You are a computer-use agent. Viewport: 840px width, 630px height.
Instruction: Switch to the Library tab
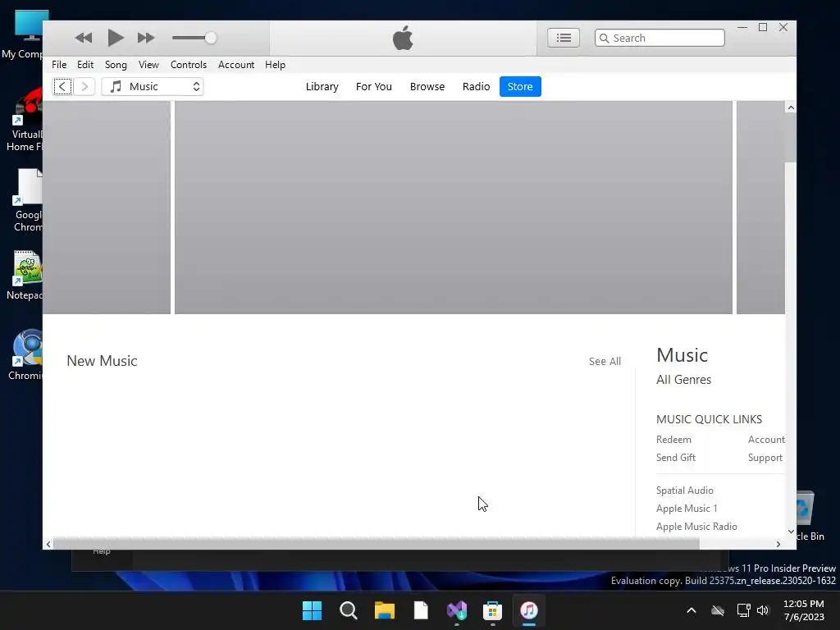(x=322, y=86)
